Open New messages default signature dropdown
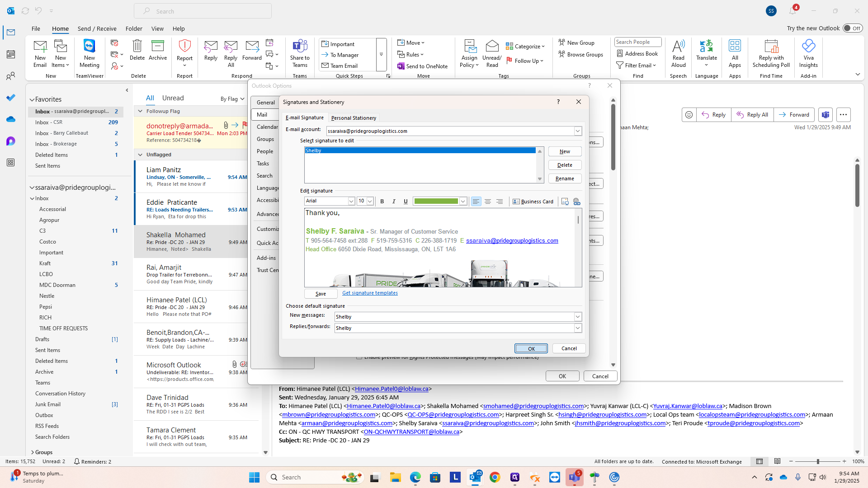This screenshot has height=488, width=868. 577,317
